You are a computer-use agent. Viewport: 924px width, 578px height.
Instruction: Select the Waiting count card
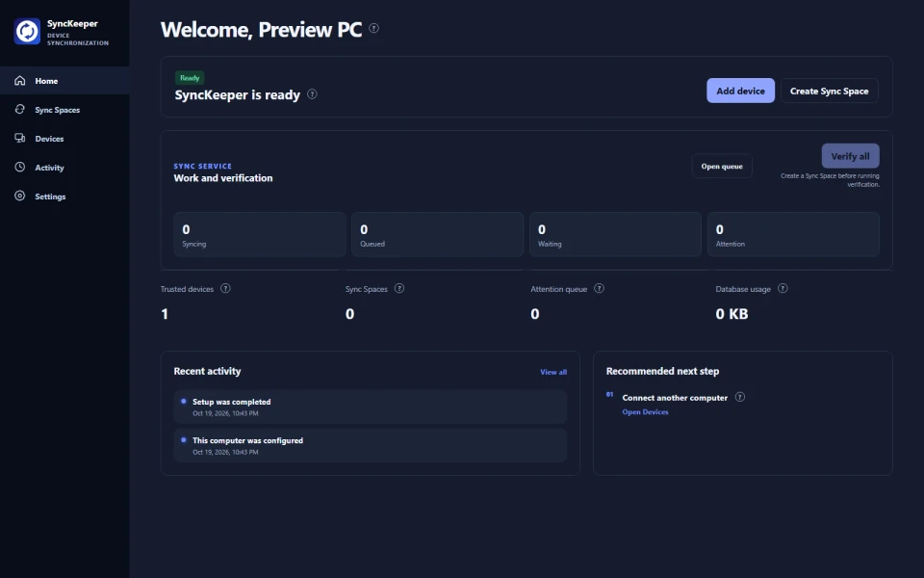click(615, 234)
